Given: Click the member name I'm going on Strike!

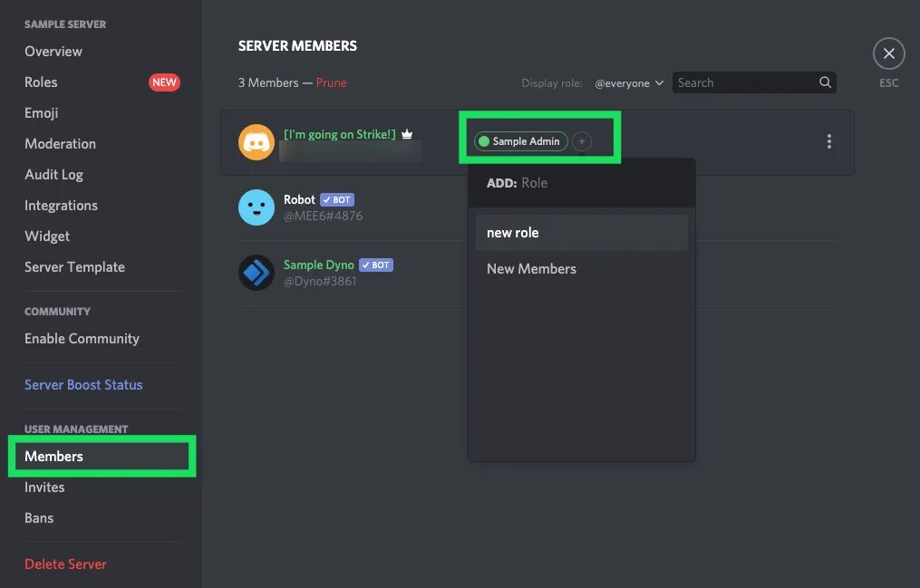Looking at the screenshot, I should (340, 134).
